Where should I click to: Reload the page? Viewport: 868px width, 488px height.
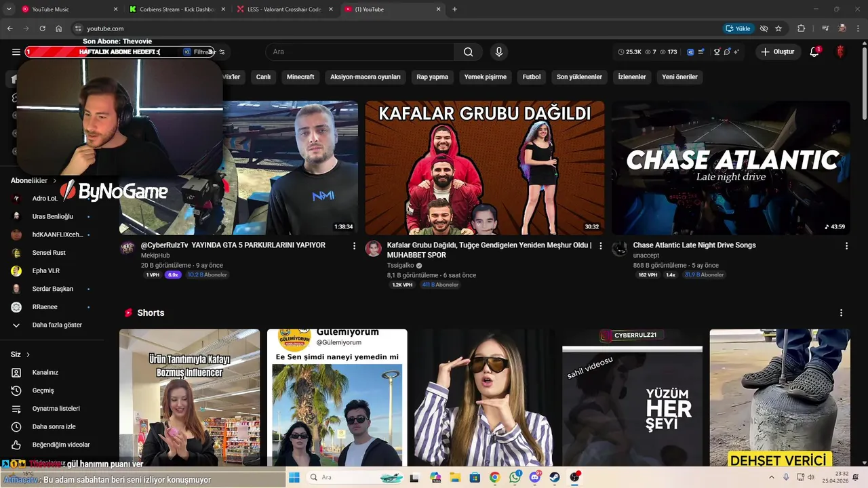click(x=42, y=28)
